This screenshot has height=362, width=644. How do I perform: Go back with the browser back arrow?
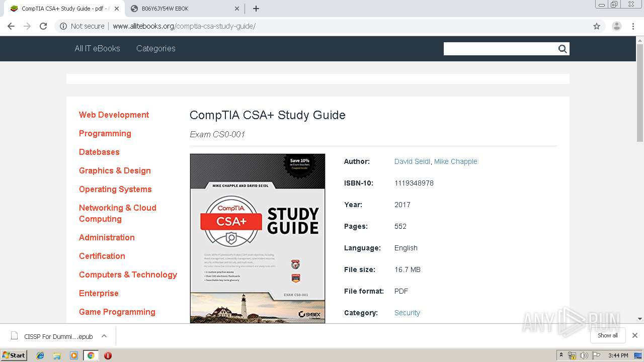[x=11, y=26]
